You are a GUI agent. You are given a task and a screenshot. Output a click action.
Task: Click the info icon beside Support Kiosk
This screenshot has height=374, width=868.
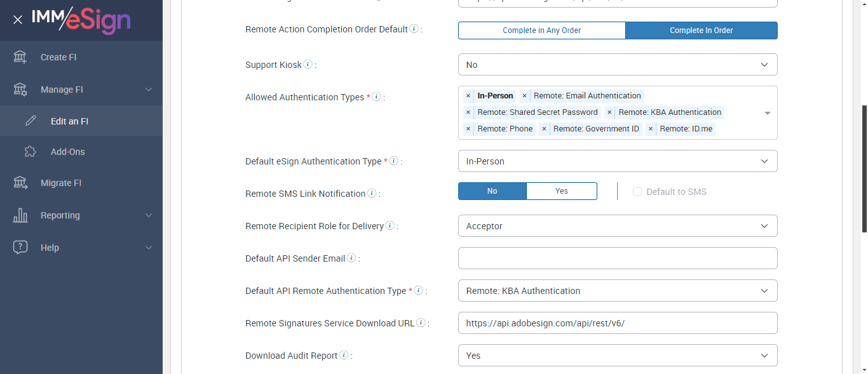tap(308, 64)
